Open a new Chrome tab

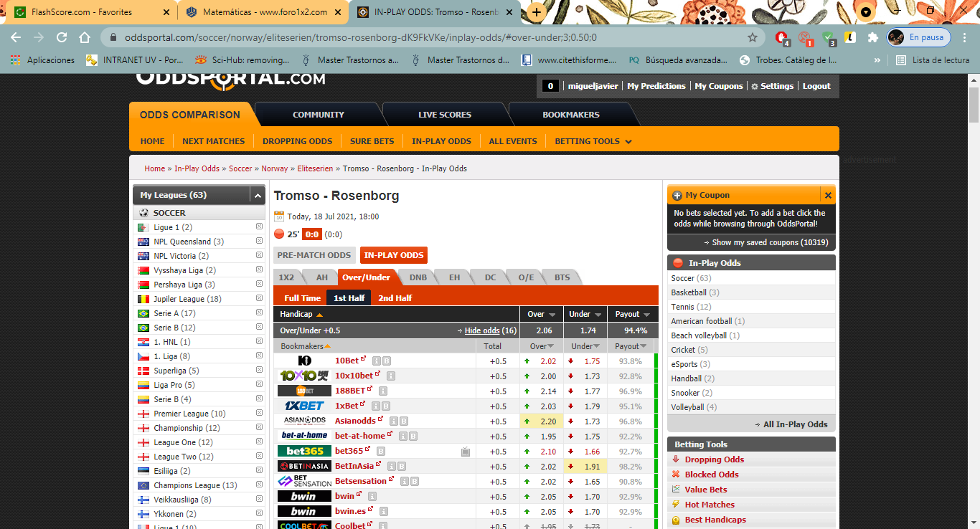point(537,12)
